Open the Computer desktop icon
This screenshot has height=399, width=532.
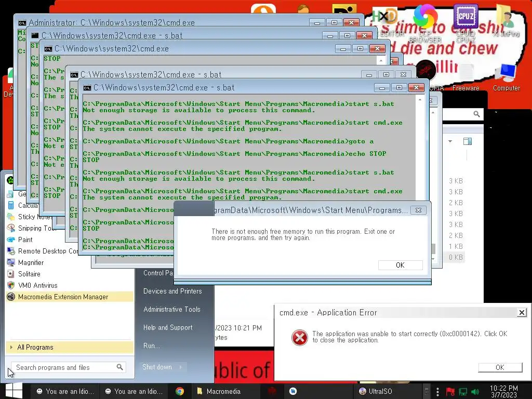click(506, 77)
